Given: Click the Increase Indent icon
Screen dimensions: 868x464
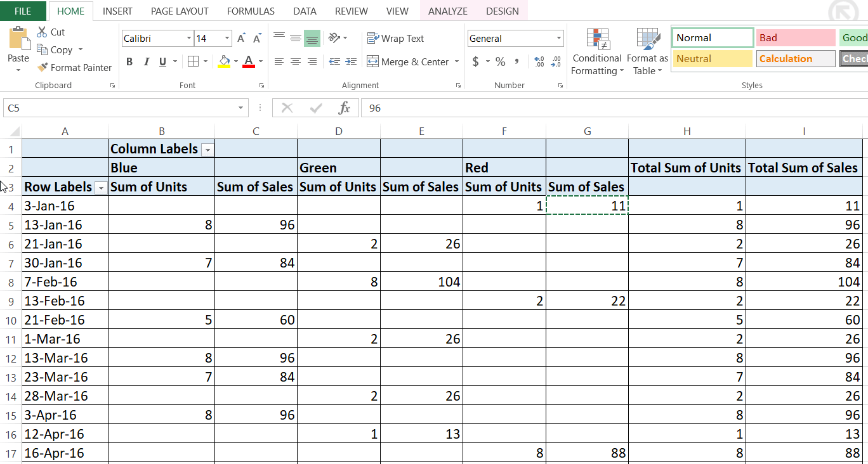Looking at the screenshot, I should (352, 61).
